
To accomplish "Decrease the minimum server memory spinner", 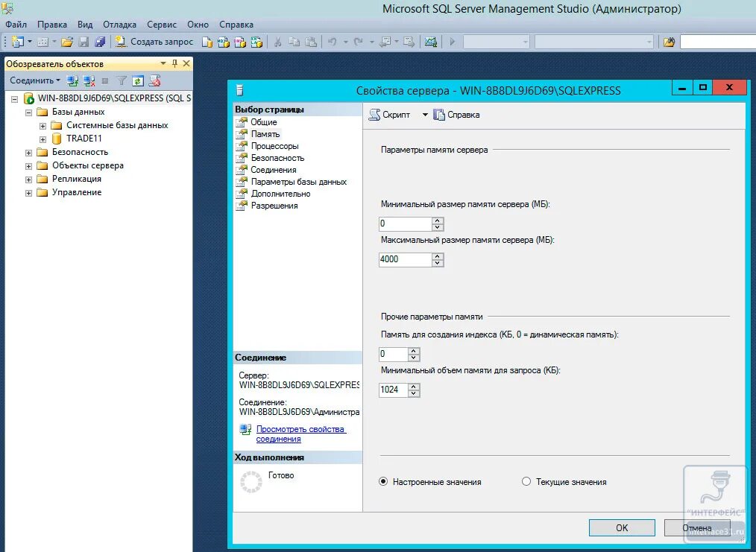I will [x=438, y=227].
